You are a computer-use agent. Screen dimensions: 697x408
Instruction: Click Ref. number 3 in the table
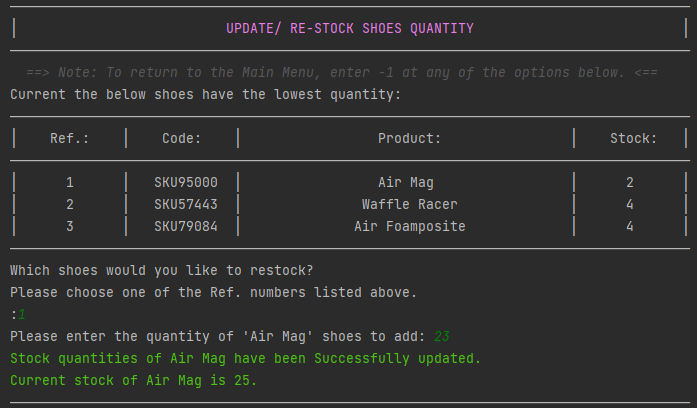click(70, 226)
